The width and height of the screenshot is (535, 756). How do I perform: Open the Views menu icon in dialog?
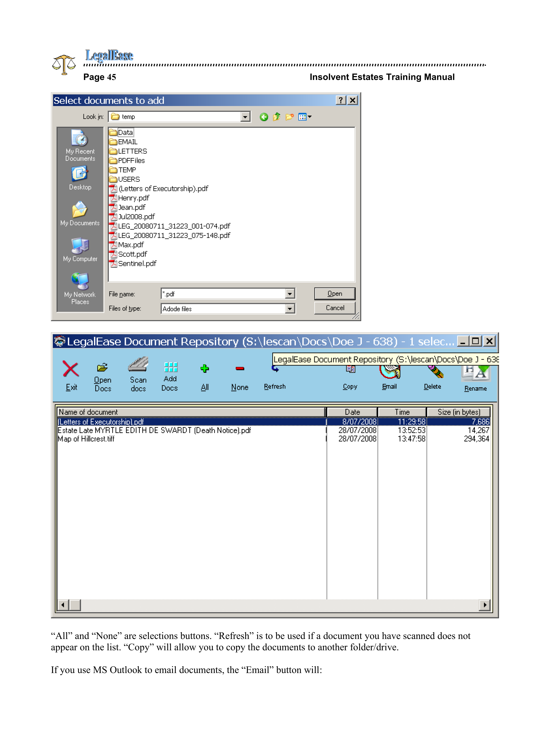tap(304, 117)
